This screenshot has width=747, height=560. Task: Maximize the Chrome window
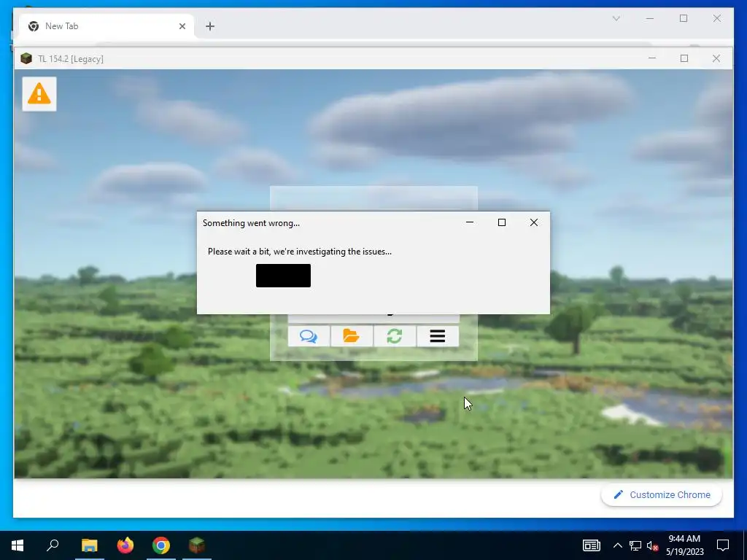coord(684,18)
